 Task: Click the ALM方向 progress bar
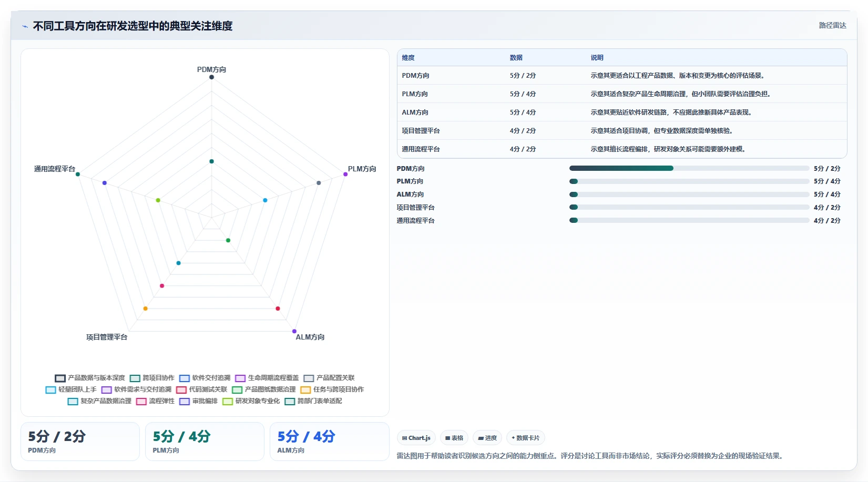(x=689, y=194)
